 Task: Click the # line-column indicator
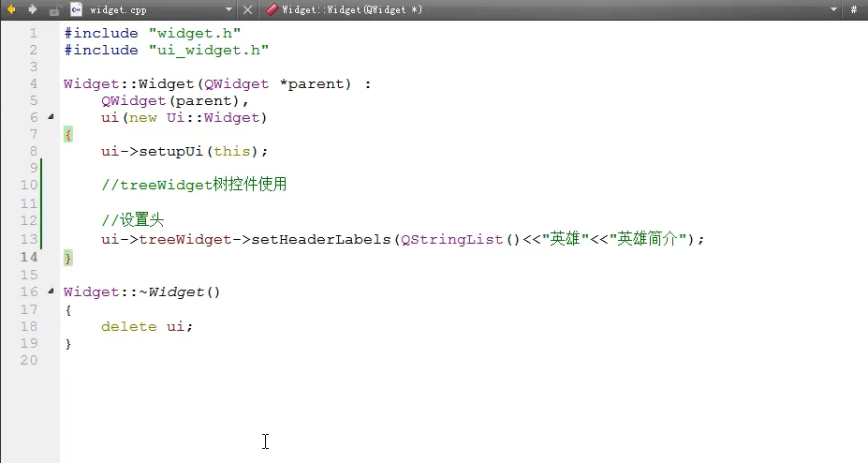854,9
